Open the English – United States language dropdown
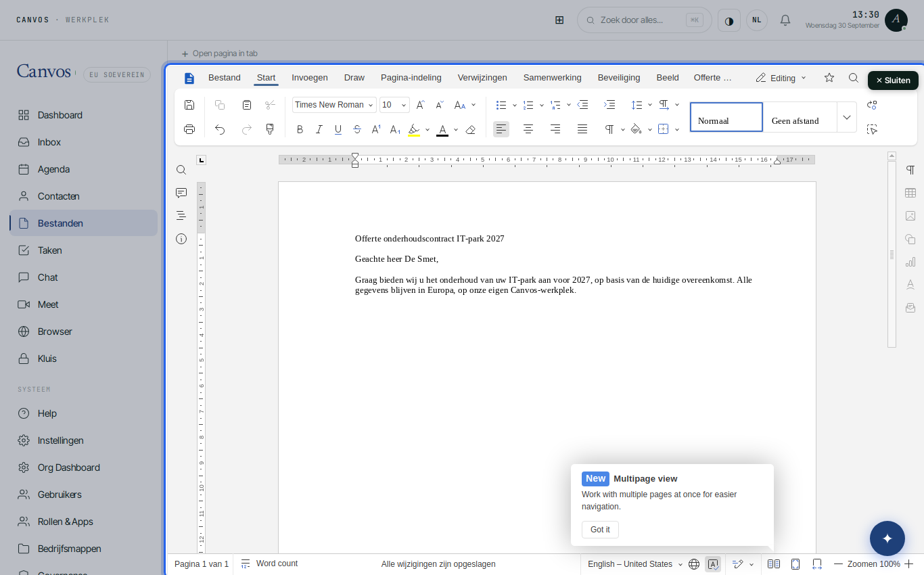 pyautogui.click(x=635, y=564)
